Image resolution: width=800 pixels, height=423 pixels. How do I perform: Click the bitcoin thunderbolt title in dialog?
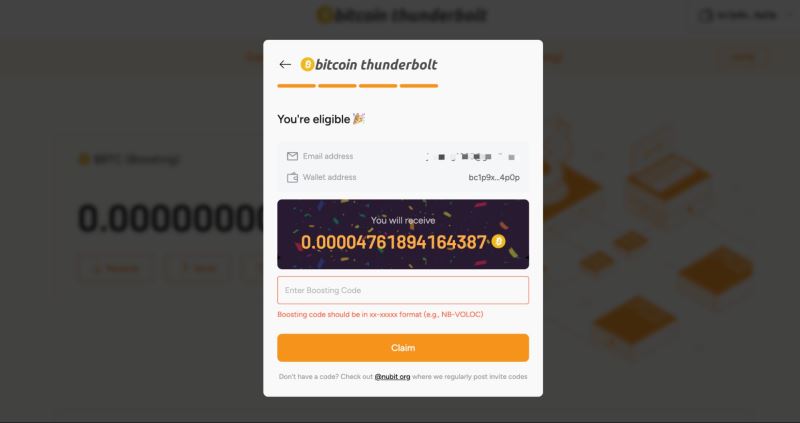(x=376, y=64)
